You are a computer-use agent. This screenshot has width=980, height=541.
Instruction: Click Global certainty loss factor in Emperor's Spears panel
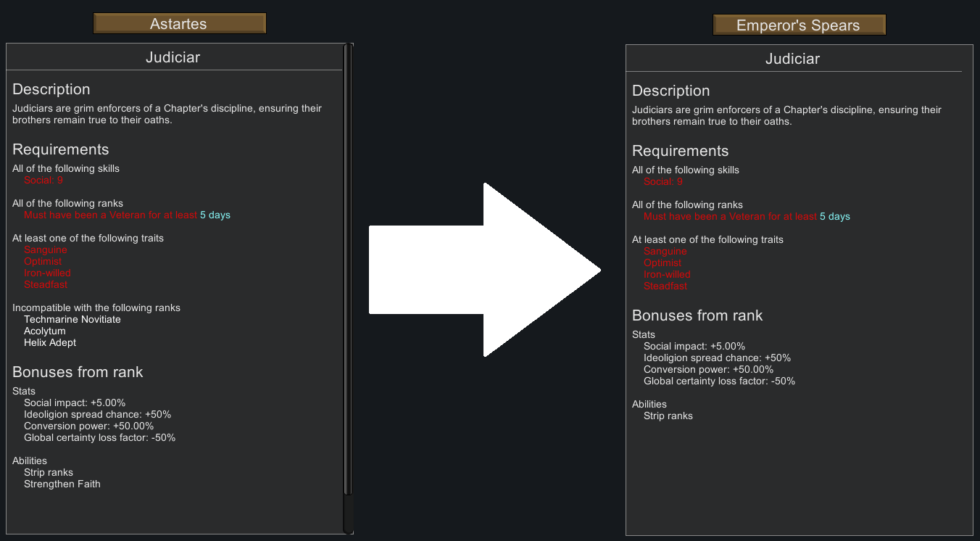coord(720,381)
